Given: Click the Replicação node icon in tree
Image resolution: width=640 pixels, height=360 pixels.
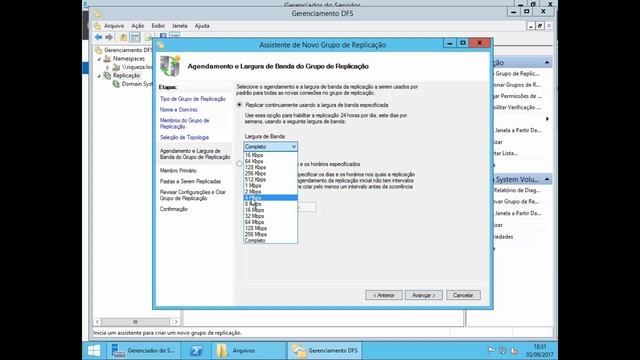Looking at the screenshot, I should pos(107,76).
